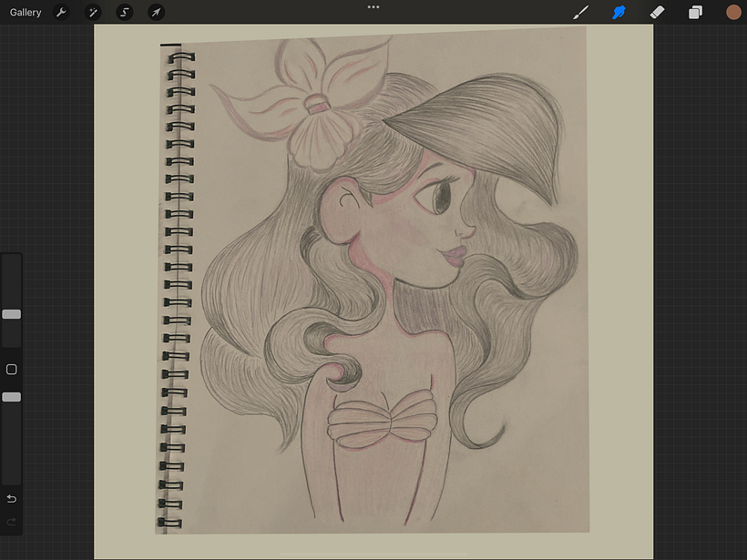Activate the Selection tool
This screenshot has height=560, width=747.
[x=124, y=13]
